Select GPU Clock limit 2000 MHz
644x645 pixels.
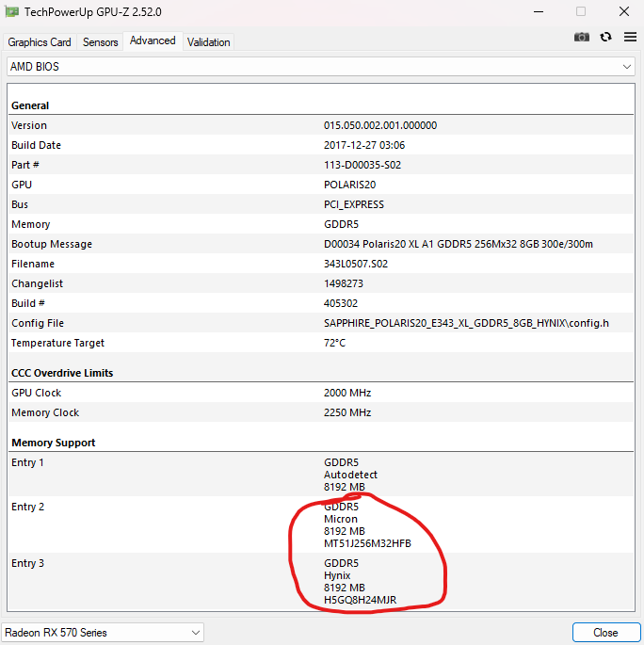click(x=347, y=393)
